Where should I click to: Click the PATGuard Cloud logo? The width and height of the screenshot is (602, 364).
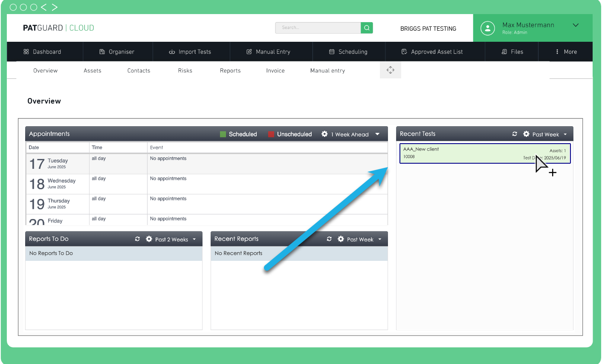pos(58,28)
